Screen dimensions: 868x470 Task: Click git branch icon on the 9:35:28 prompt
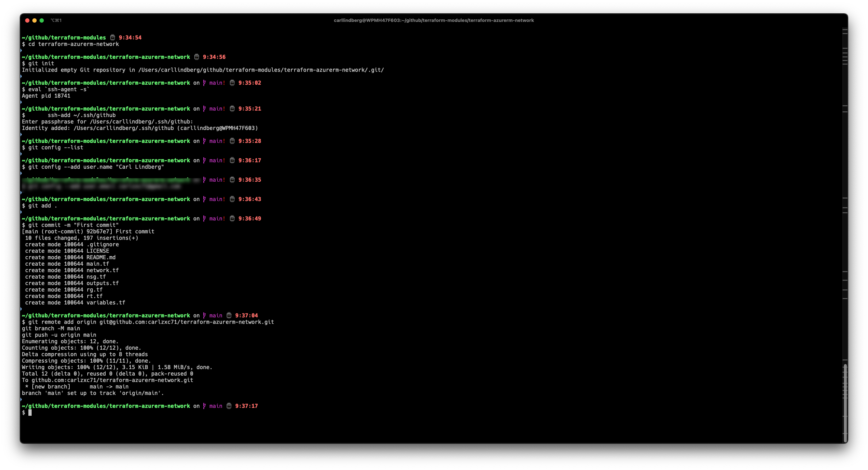click(x=204, y=141)
